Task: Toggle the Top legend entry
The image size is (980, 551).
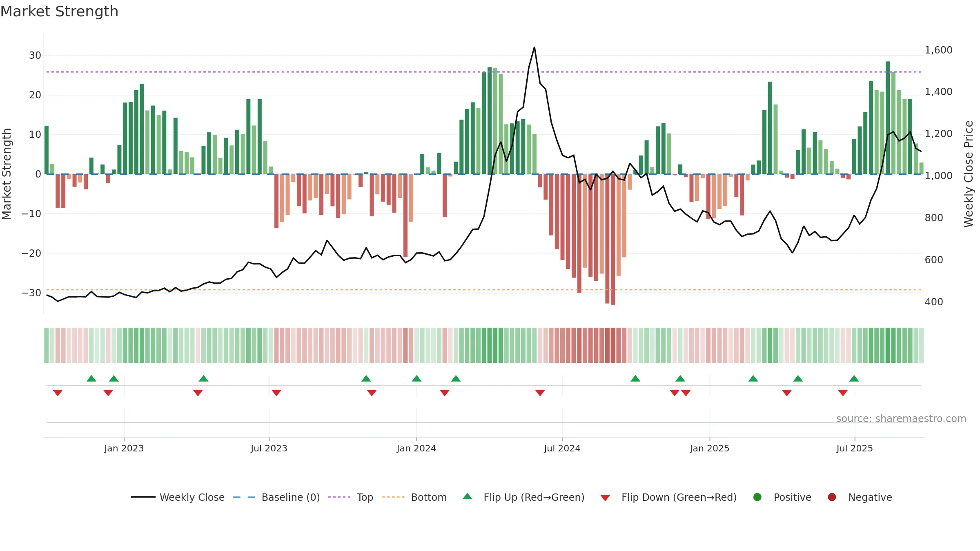Action: pyautogui.click(x=351, y=497)
